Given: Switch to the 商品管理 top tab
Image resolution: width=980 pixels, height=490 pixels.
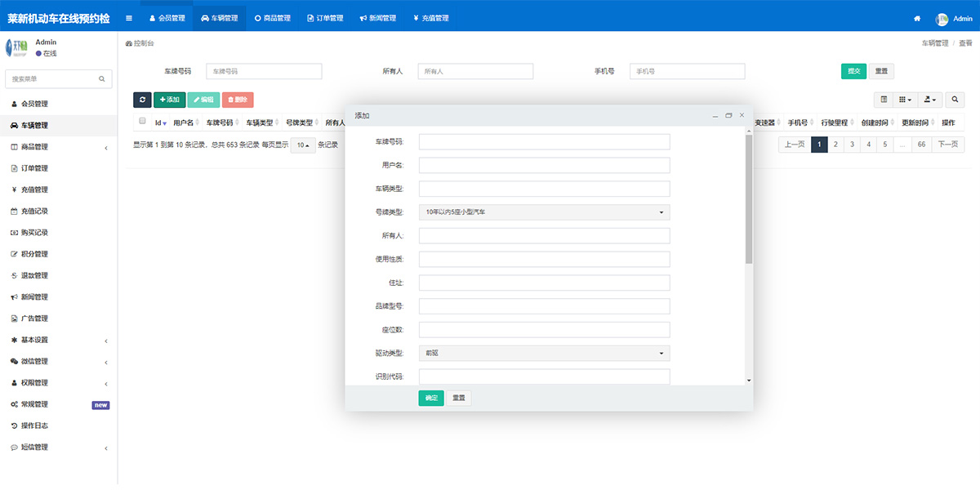Looking at the screenshot, I should [272, 18].
